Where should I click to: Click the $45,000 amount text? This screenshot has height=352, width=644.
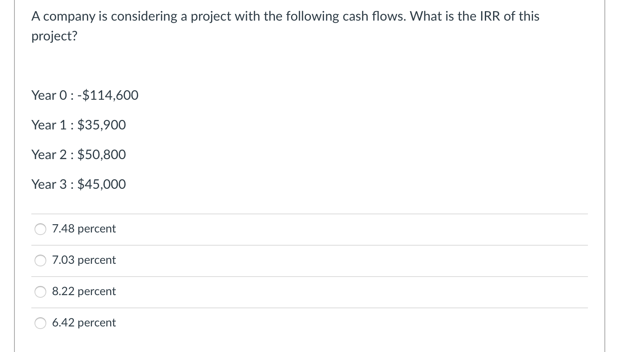click(x=101, y=184)
